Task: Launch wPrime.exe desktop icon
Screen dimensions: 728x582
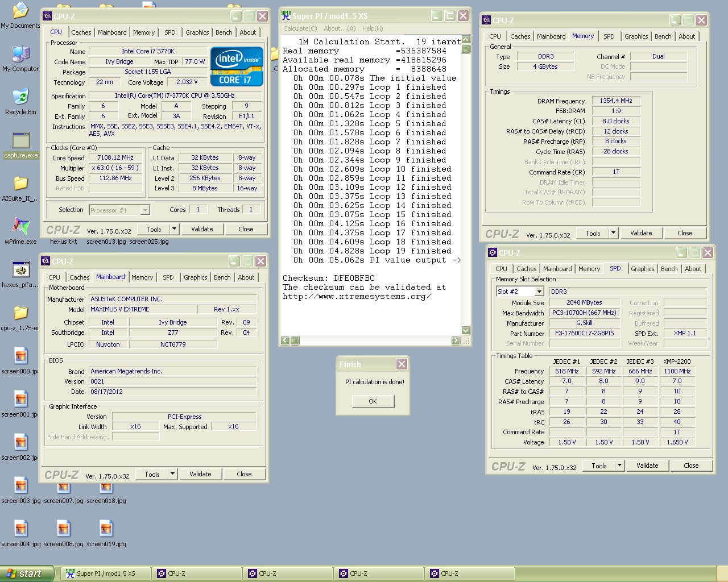Action: click(20, 231)
